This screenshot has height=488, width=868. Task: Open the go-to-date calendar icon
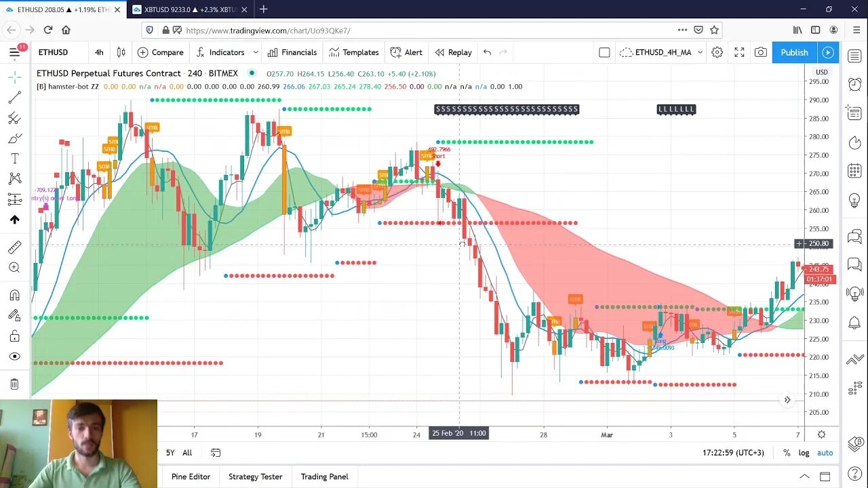(216, 453)
